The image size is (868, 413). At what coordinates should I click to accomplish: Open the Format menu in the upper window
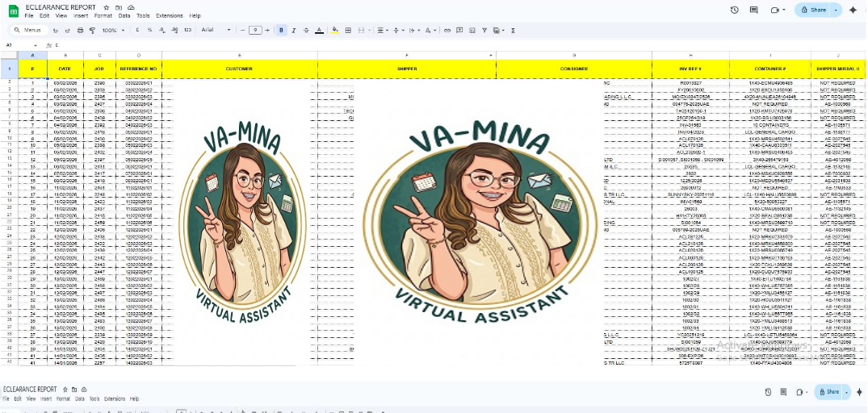click(103, 16)
